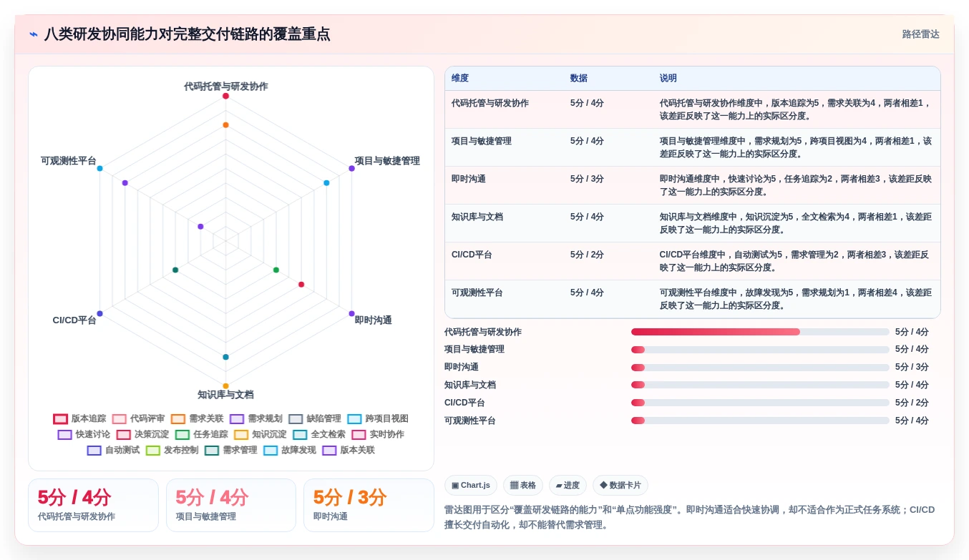Screen dimensions: 969x560
Task: Click the 知识沉淀 legend color box
Action: [x=241, y=435]
